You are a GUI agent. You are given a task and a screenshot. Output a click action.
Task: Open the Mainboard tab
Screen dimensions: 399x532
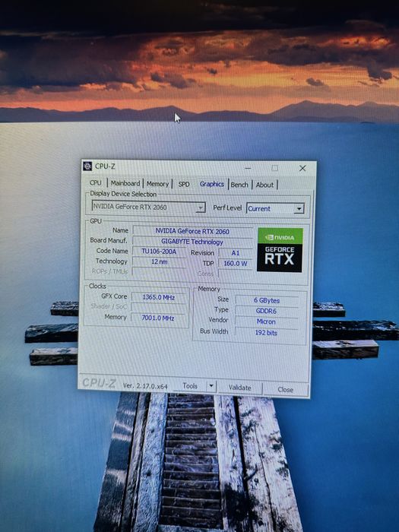coord(125,183)
